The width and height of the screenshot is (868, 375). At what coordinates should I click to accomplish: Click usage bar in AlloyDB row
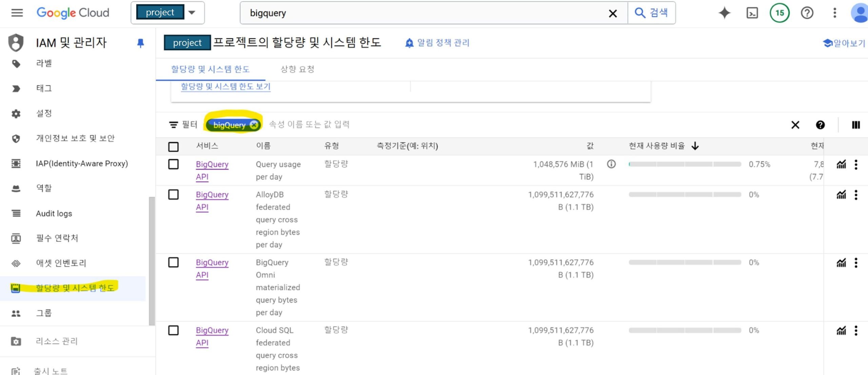click(x=685, y=195)
